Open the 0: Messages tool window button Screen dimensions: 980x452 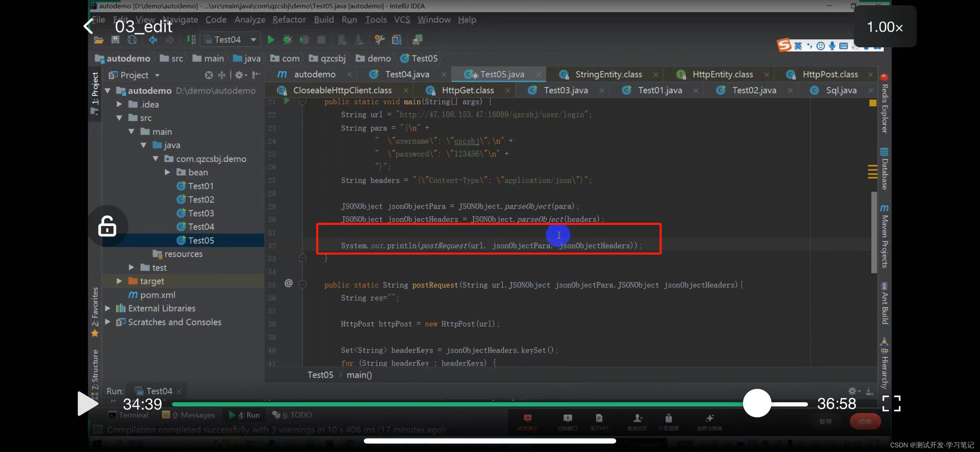(188, 415)
